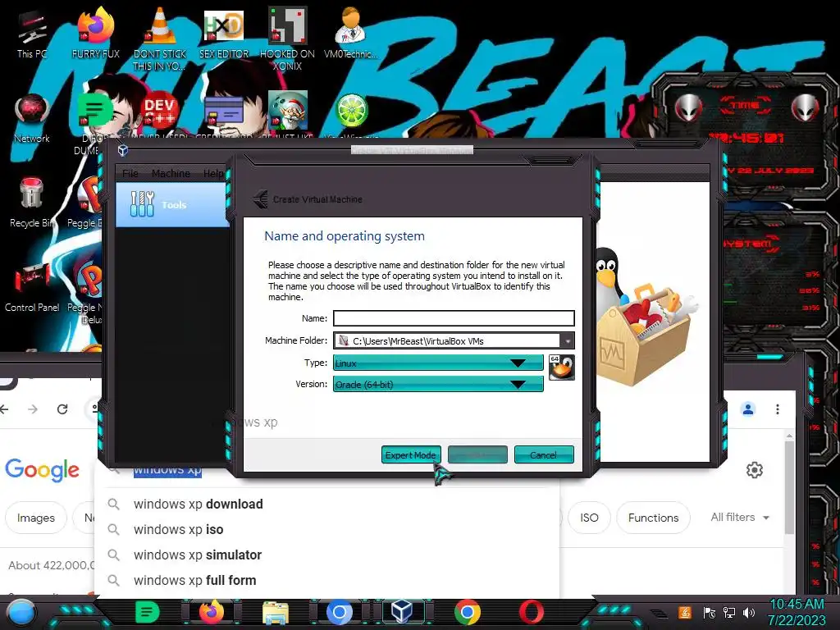Screen dimensions: 840x630
Task: Open VirtualBox Help menu
Action: [213, 174]
